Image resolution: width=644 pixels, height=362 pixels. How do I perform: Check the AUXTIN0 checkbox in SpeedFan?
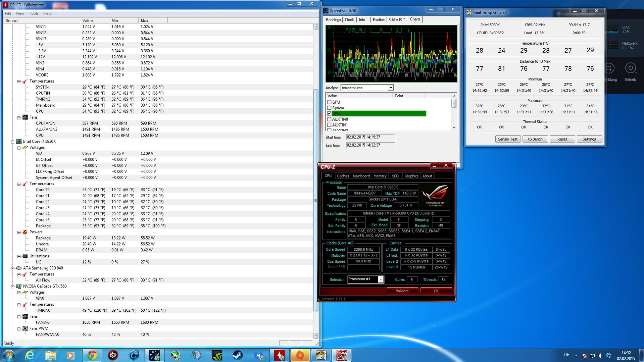point(329,119)
